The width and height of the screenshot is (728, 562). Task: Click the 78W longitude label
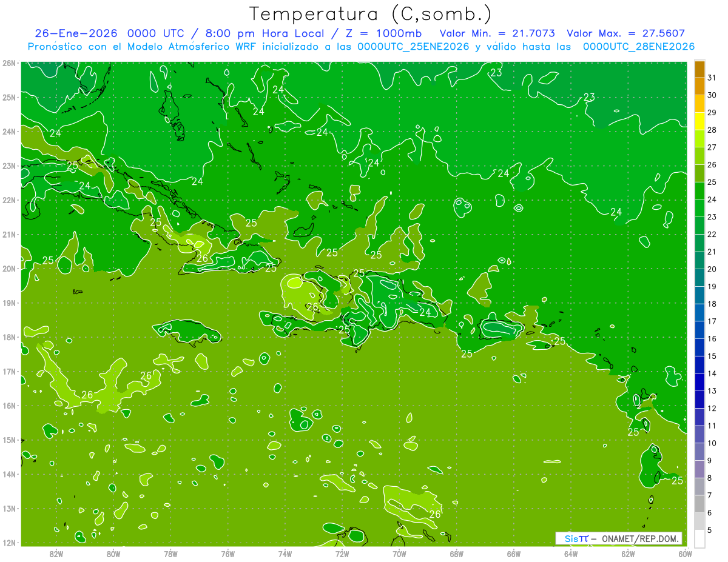[170, 554]
